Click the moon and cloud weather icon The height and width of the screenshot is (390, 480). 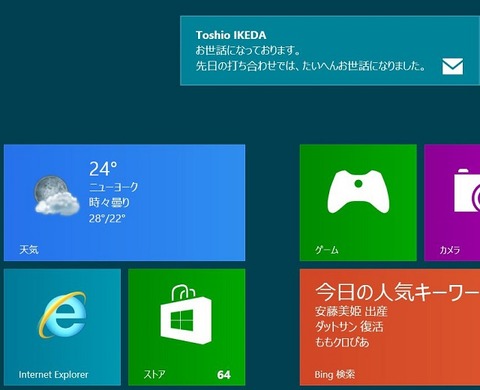point(57,195)
